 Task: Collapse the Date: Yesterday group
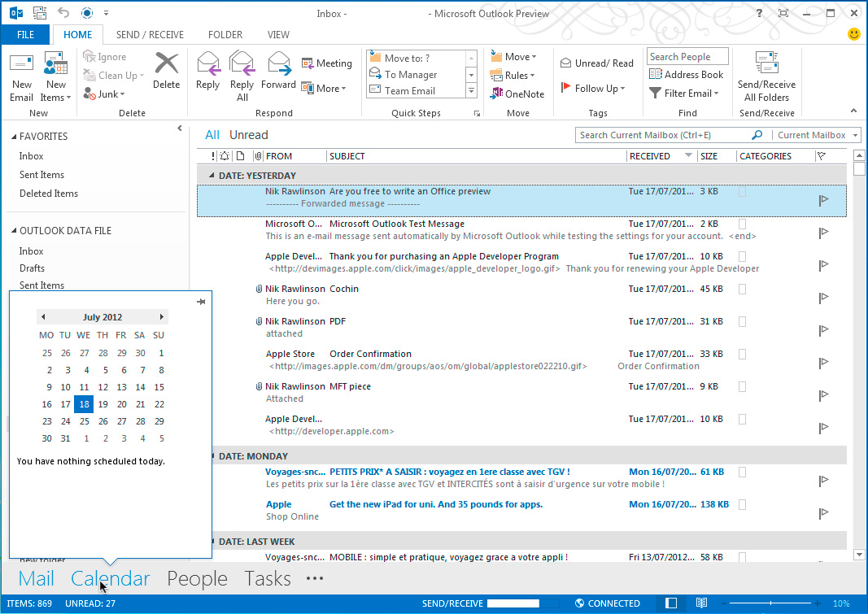[211, 176]
